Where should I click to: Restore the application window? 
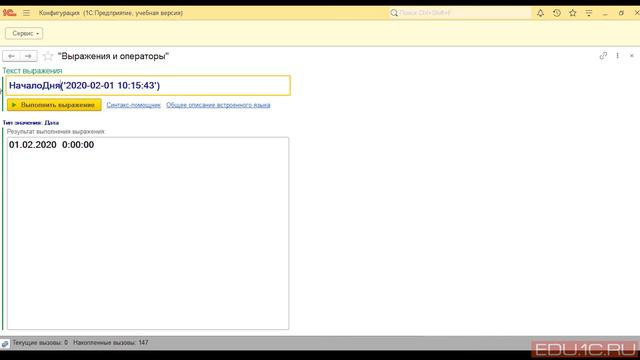click(621, 13)
